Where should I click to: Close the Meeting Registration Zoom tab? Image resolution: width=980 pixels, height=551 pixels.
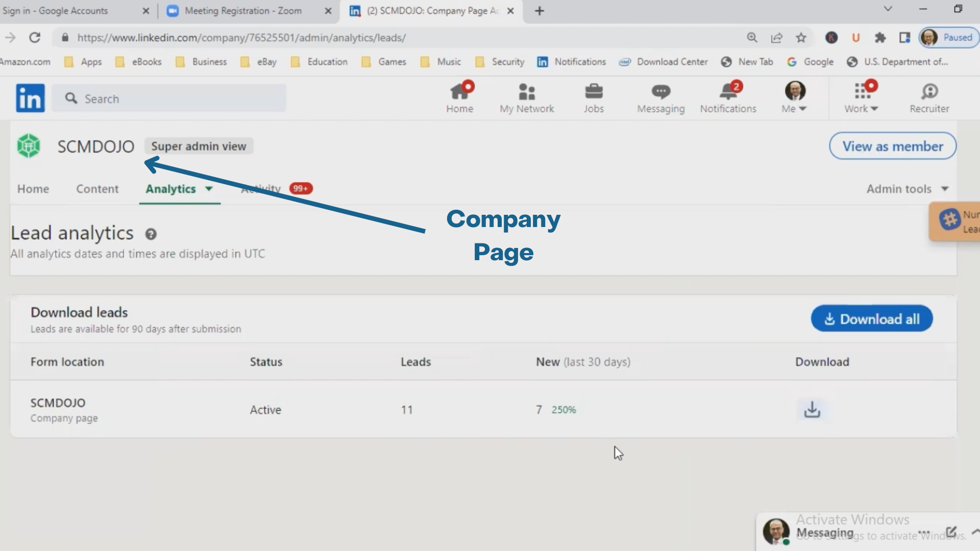click(328, 11)
